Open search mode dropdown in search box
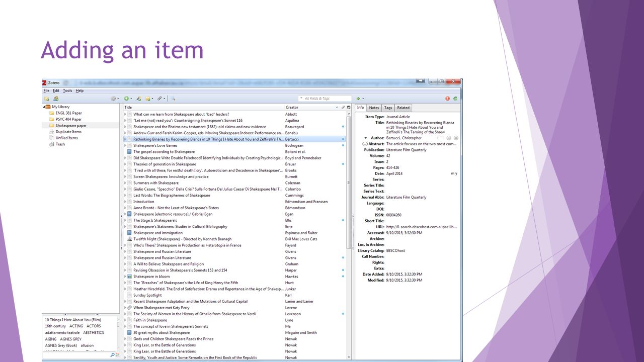644x362 pixels. [302, 99]
